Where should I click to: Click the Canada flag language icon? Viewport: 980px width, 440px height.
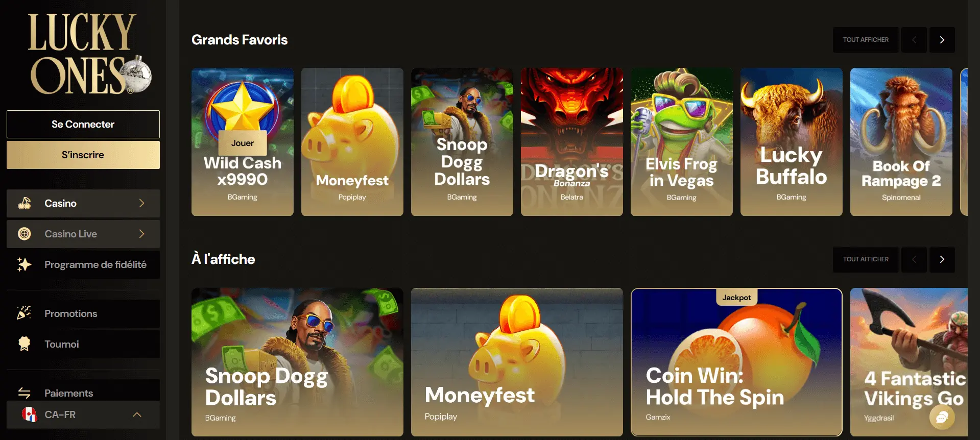point(29,414)
